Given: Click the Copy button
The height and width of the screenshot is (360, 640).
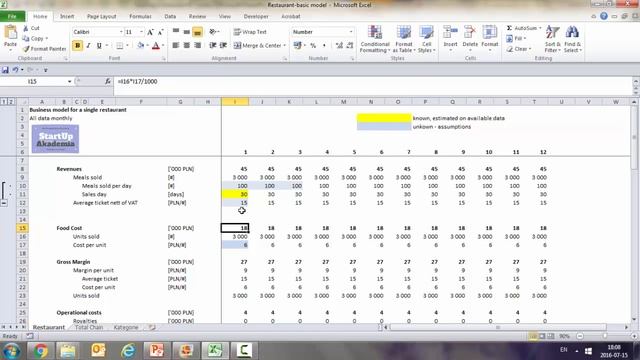Looking at the screenshot, I should 33,38.
